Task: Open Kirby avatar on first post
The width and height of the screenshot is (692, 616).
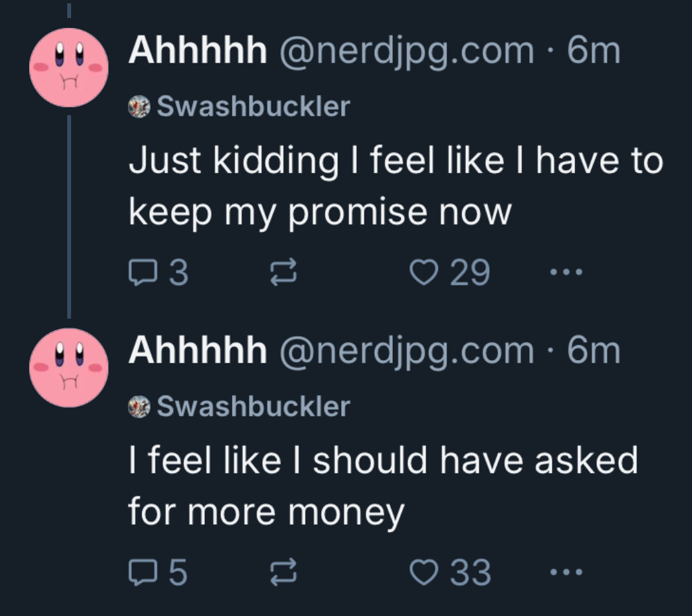Action: point(69,68)
